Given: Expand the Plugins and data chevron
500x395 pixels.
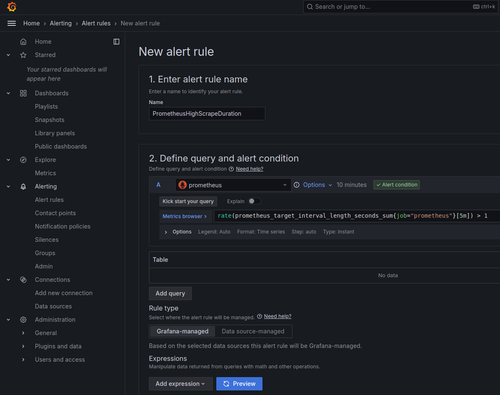Looking at the screenshot, I should tap(23, 346).
